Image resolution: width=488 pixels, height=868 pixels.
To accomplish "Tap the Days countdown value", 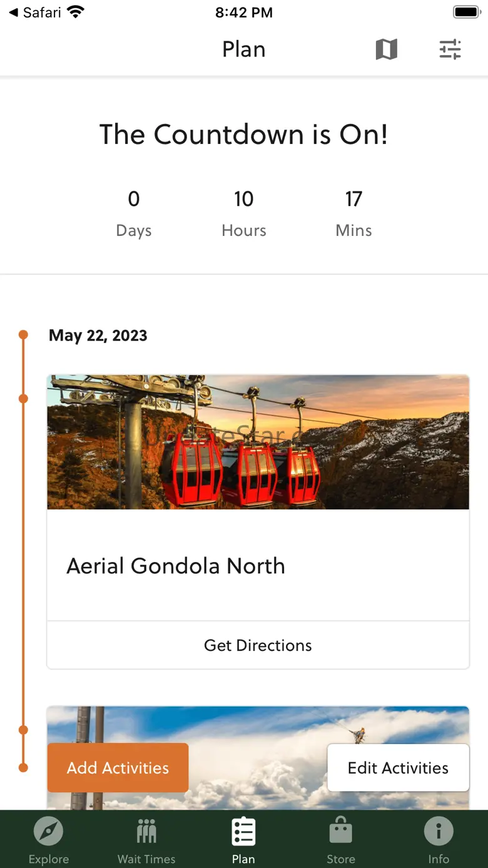I will pos(134,199).
